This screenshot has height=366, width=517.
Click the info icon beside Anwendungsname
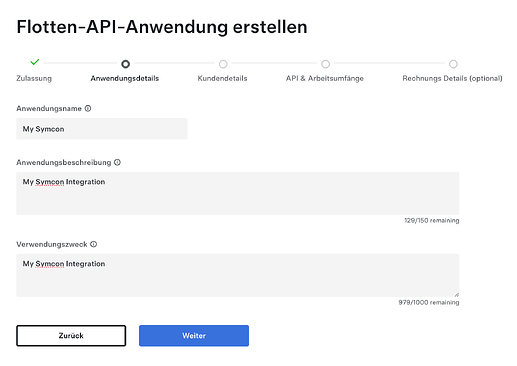[88, 108]
